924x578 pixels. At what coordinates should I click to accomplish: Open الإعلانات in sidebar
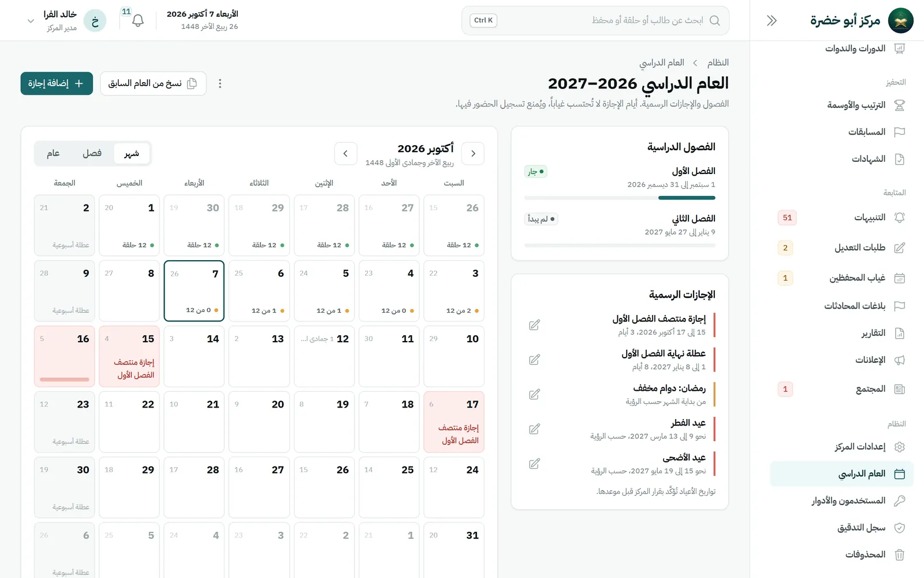[842, 360]
